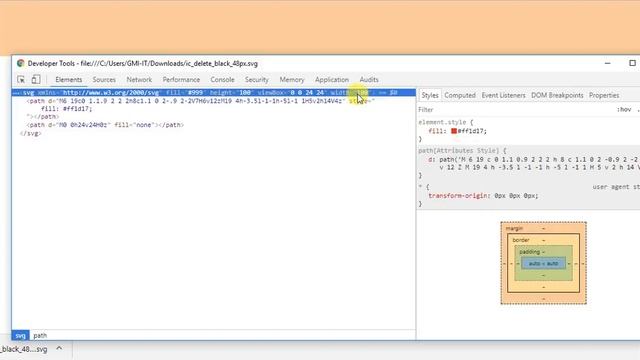Open the DOM Breakpoints sidebar tab

pyautogui.click(x=557, y=95)
